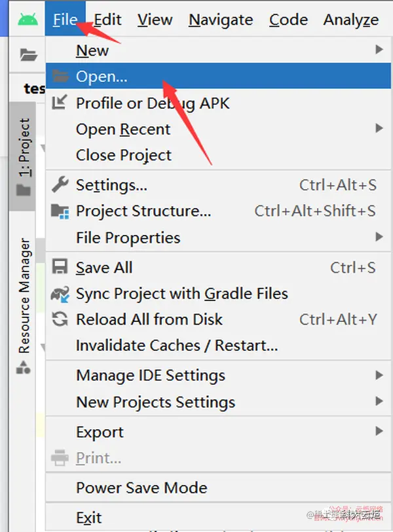Click the Gradle sync elephant icon
This screenshot has height=532, width=393.
pyautogui.click(x=60, y=294)
